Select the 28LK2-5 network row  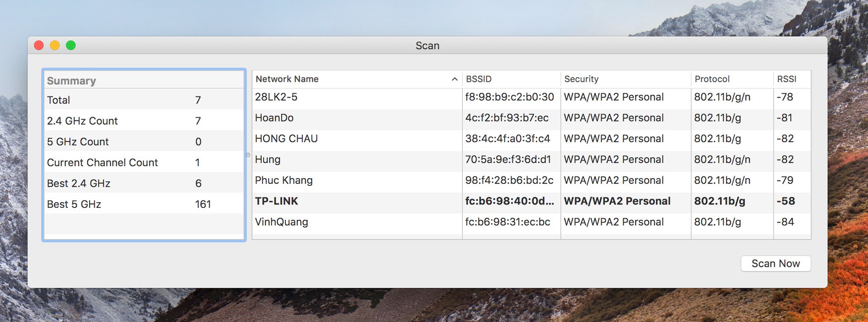[x=531, y=97]
